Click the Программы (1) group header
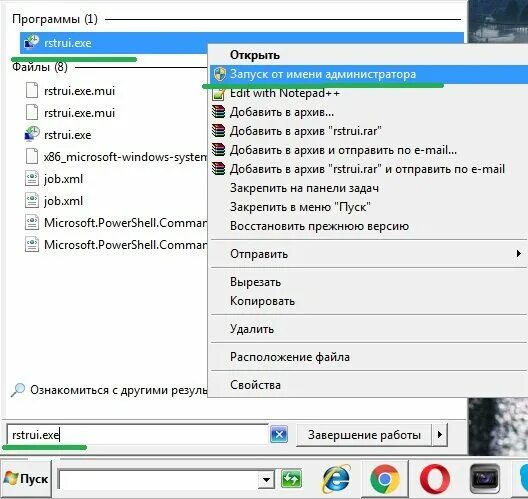 coord(55,19)
